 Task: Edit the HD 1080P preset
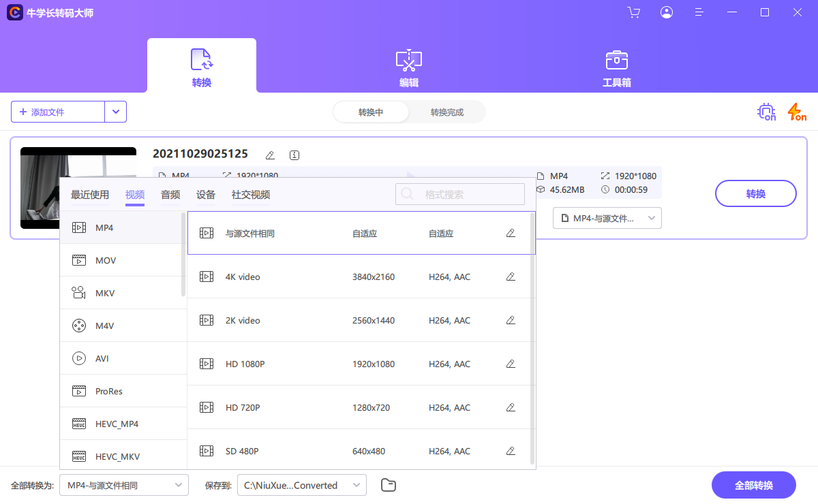tap(511, 364)
